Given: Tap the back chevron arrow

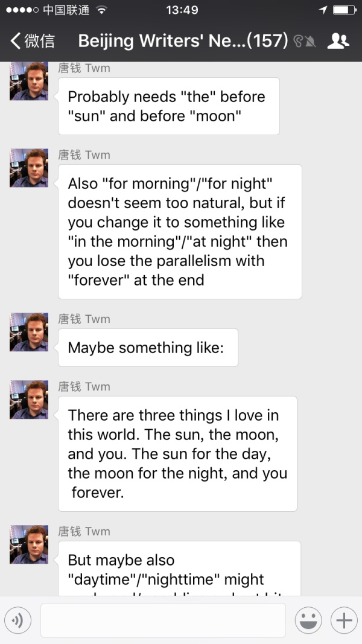Looking at the screenshot, I should point(16,41).
